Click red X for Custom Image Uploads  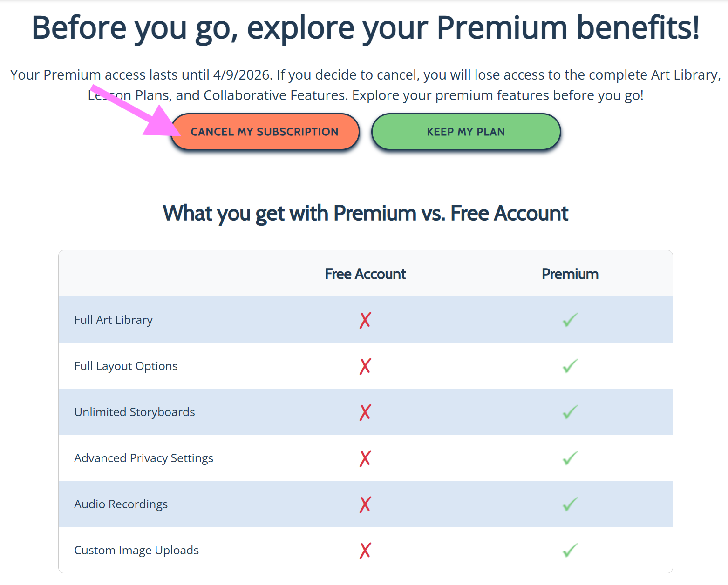tap(365, 551)
